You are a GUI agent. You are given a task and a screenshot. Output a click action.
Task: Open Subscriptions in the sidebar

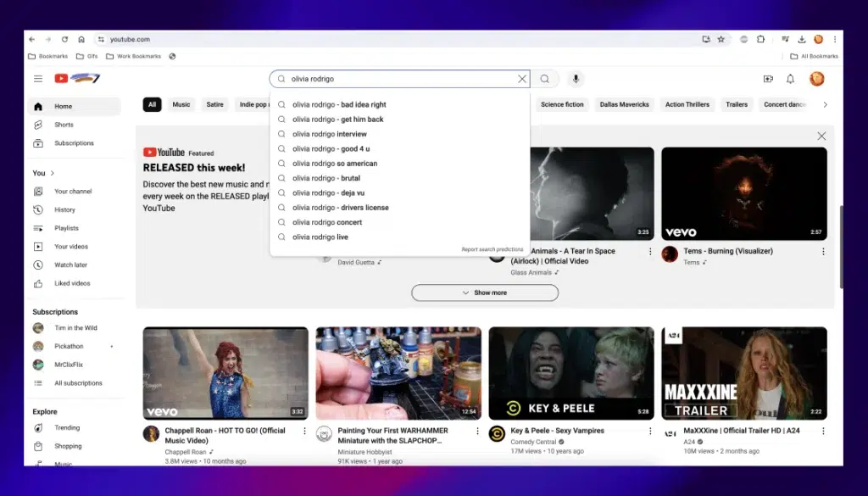(x=75, y=142)
